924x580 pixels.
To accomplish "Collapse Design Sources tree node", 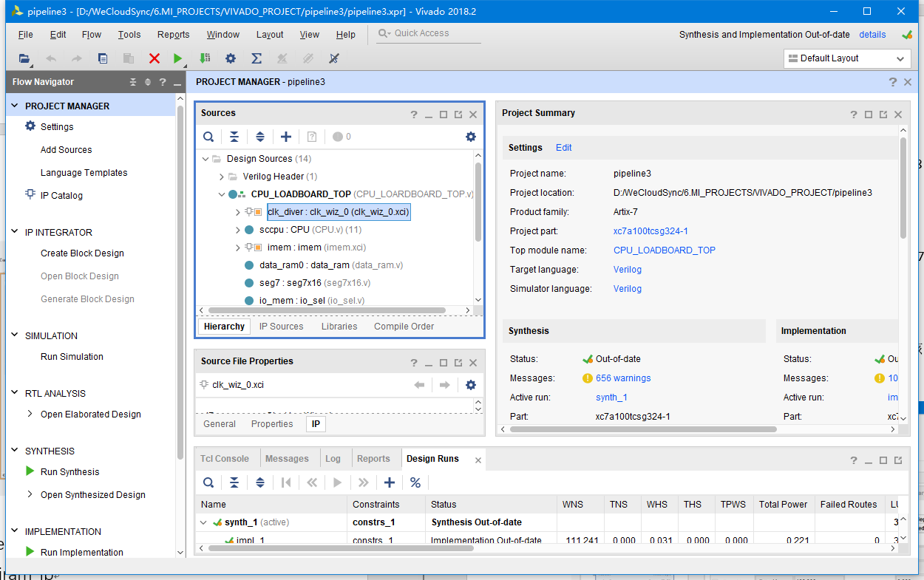I will [x=205, y=159].
